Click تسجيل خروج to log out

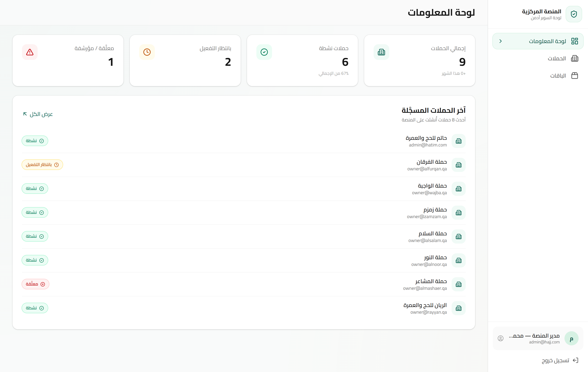click(560, 360)
